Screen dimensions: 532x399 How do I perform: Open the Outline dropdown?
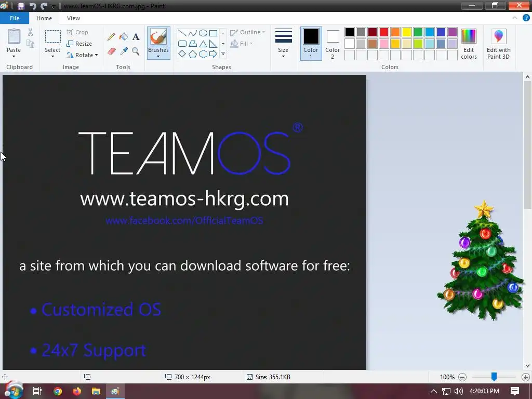coord(248,32)
